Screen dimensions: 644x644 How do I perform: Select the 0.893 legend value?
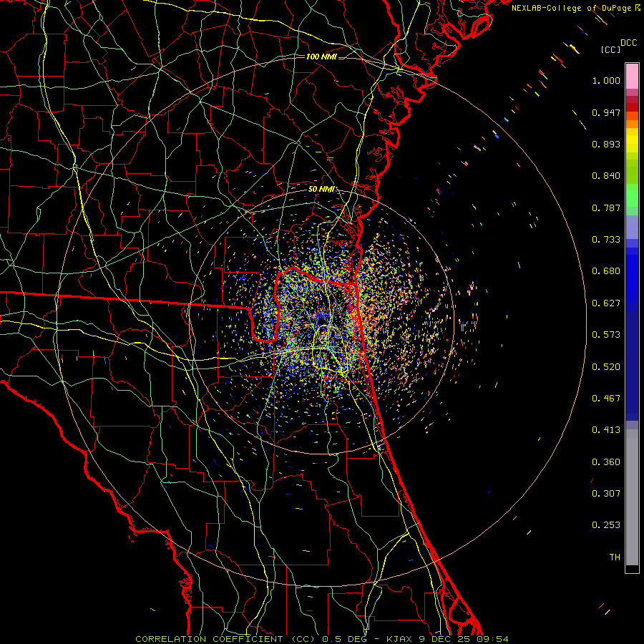(606, 144)
